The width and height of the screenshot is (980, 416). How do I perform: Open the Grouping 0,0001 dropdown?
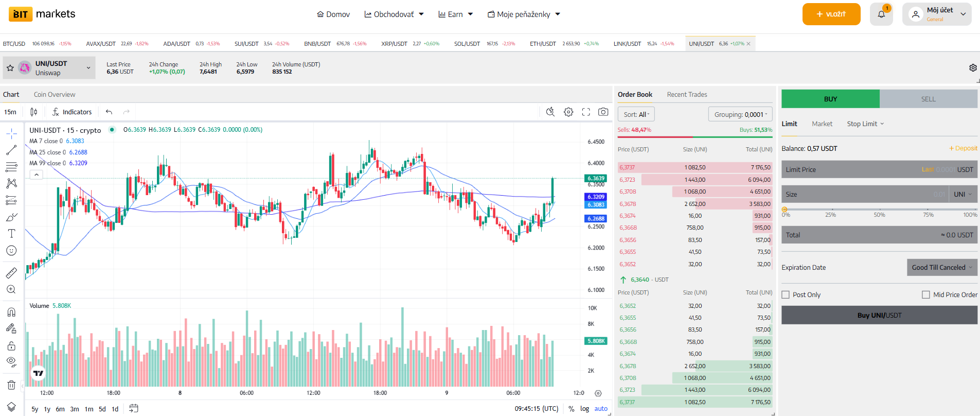click(740, 114)
